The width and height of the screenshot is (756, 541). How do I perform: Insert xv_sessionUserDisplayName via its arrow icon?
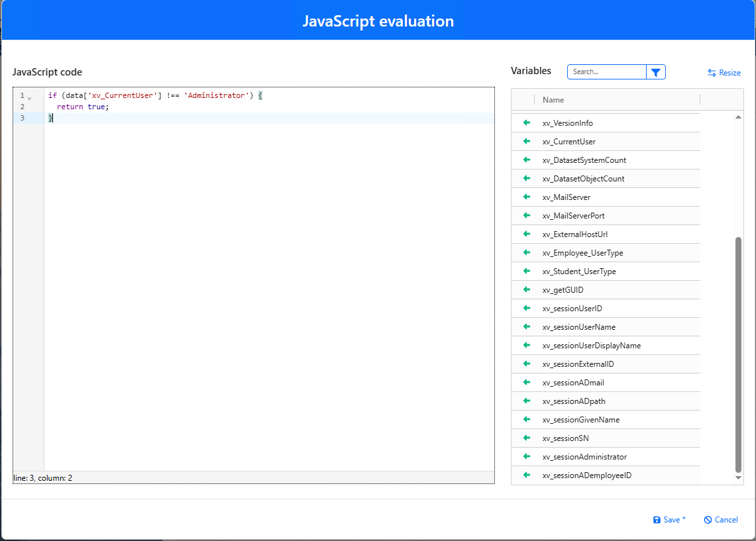click(527, 346)
